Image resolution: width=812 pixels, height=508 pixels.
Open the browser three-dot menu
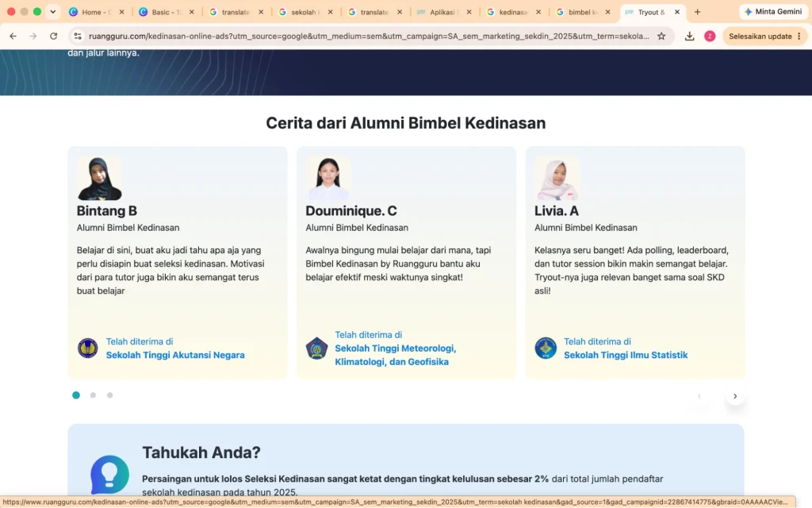pos(799,37)
